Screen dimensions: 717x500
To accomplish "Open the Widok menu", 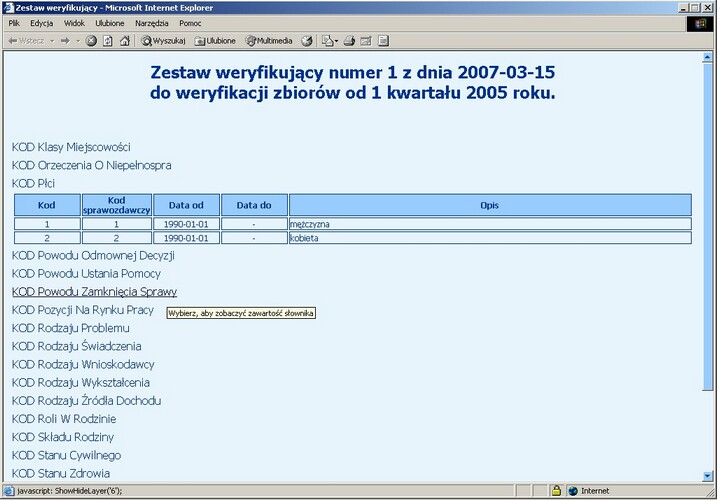I will click(74, 22).
